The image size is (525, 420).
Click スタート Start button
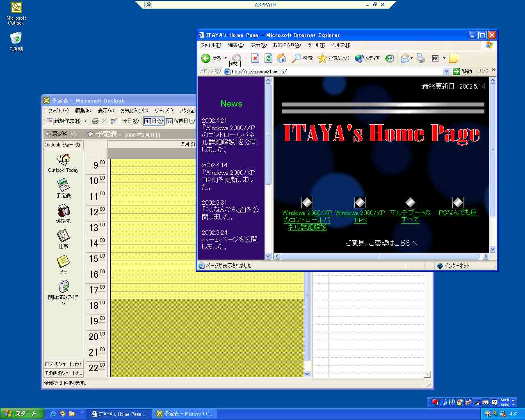[21, 413]
